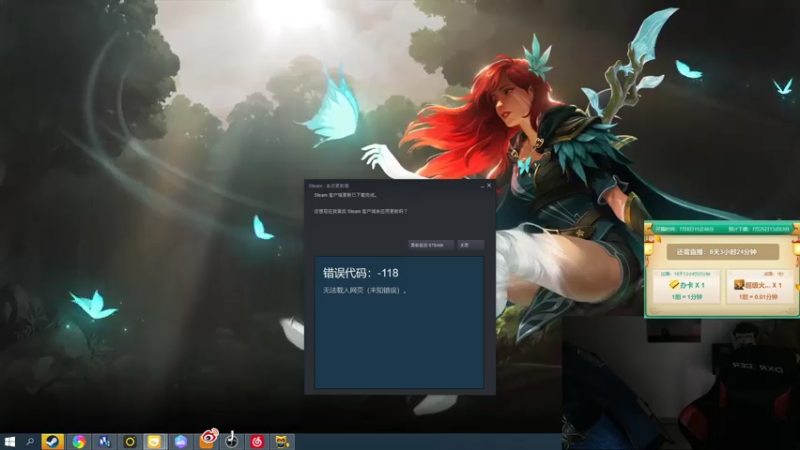Click the error code -118 heading

pyautogui.click(x=361, y=273)
